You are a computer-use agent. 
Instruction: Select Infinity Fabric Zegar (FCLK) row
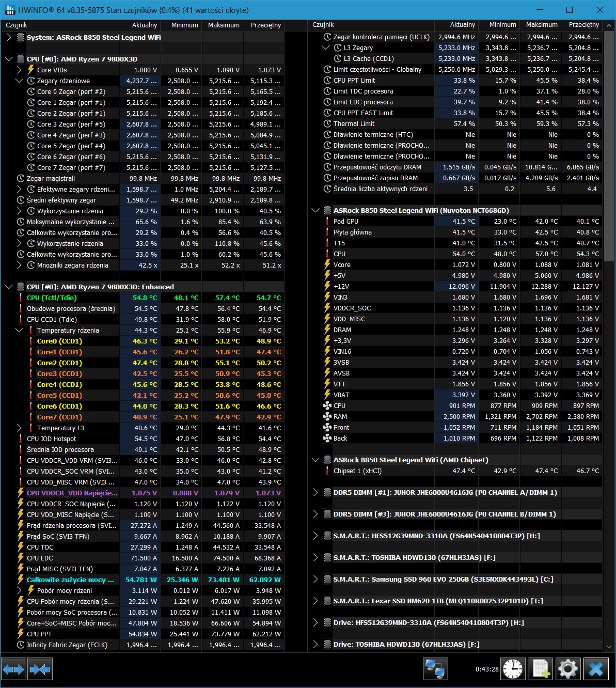(142, 645)
